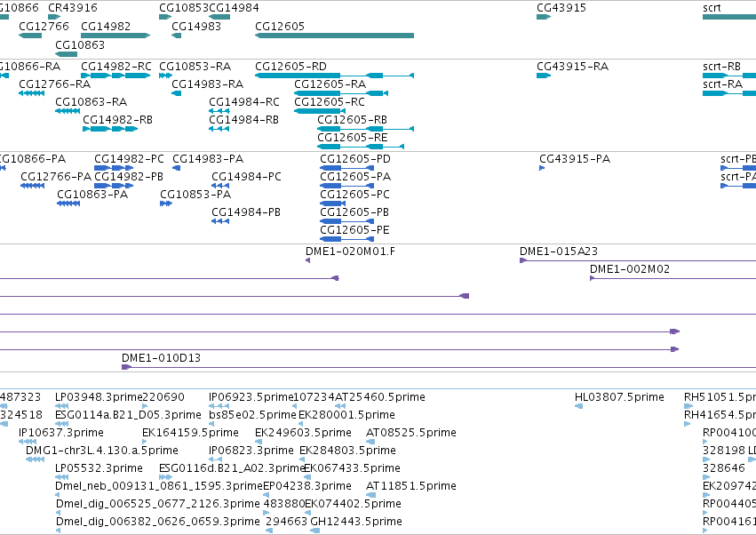This screenshot has height=535, width=756.
Task: Select EST ESG0116d.B21_A02.3prime
Action: click(233, 468)
